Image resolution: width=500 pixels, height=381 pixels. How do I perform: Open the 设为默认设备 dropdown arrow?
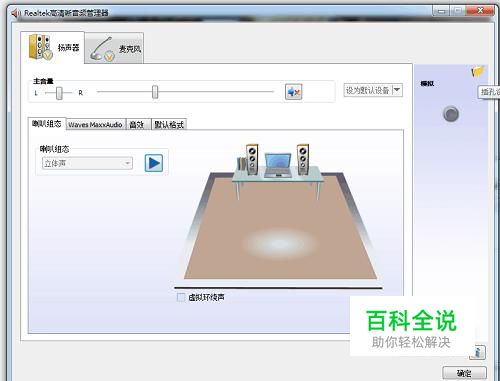tap(397, 90)
